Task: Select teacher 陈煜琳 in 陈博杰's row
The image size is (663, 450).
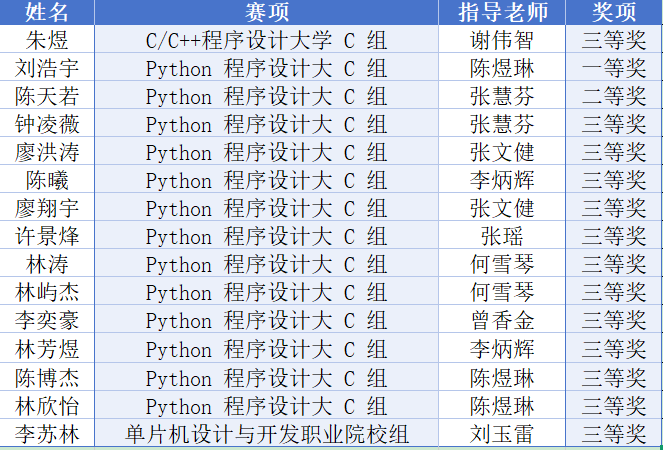Action: 502,377
